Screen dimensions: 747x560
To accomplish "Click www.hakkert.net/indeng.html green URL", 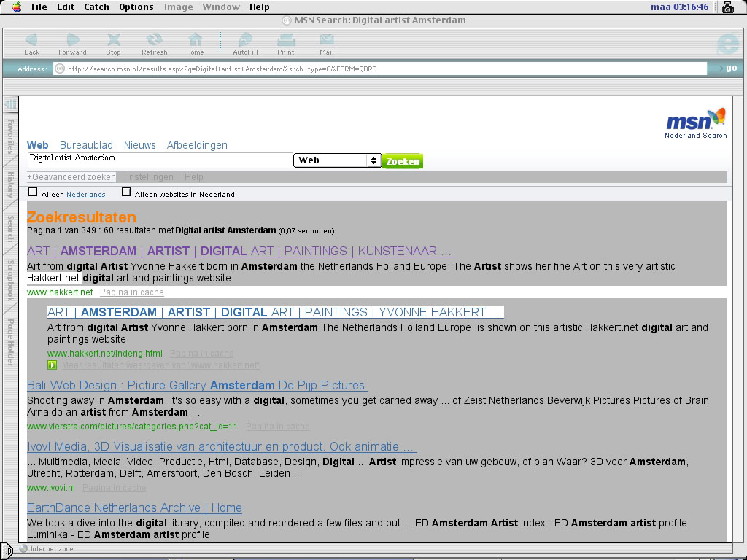I will pyautogui.click(x=105, y=354).
